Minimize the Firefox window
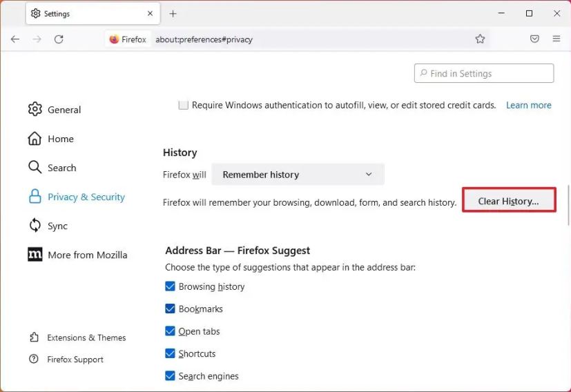 pos(501,14)
